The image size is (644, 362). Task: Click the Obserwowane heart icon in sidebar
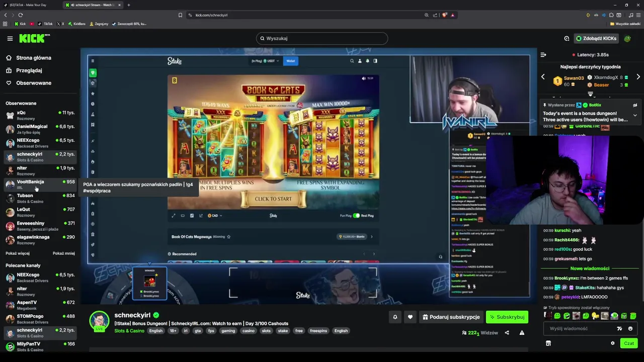pos(9,83)
